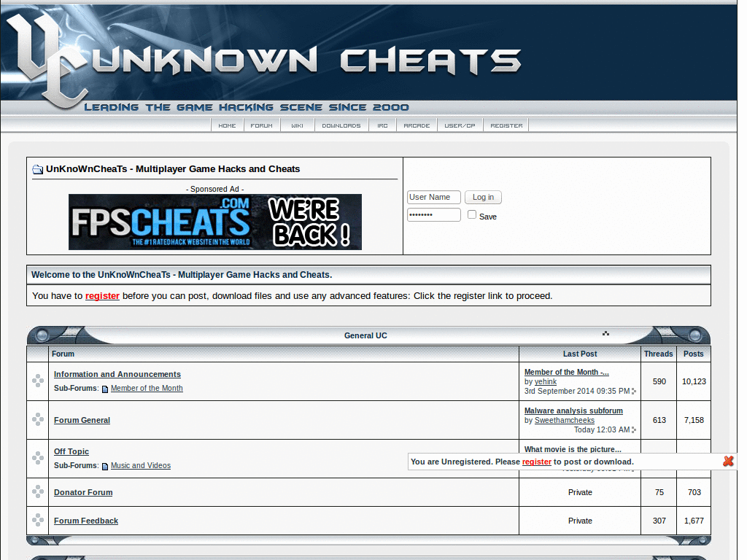Screen dimensions: 747x560
Task: Click the status icon beside Information and Announcements
Action: coord(37,380)
